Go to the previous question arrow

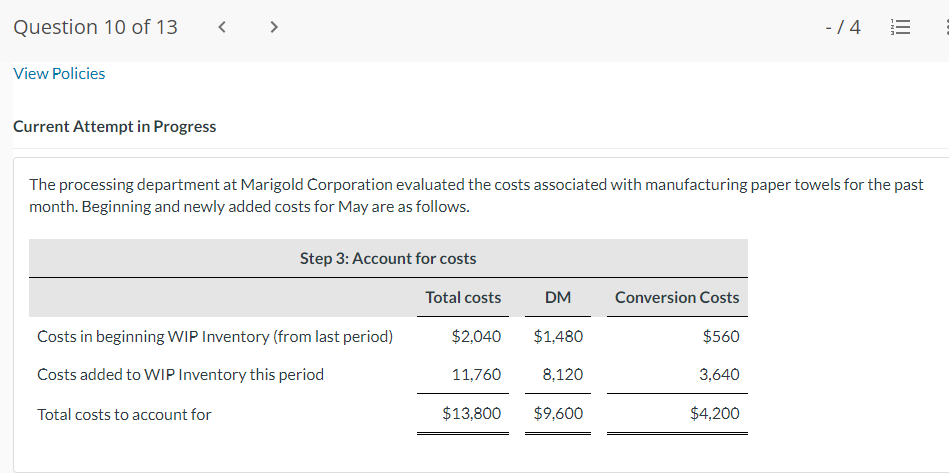click(220, 28)
